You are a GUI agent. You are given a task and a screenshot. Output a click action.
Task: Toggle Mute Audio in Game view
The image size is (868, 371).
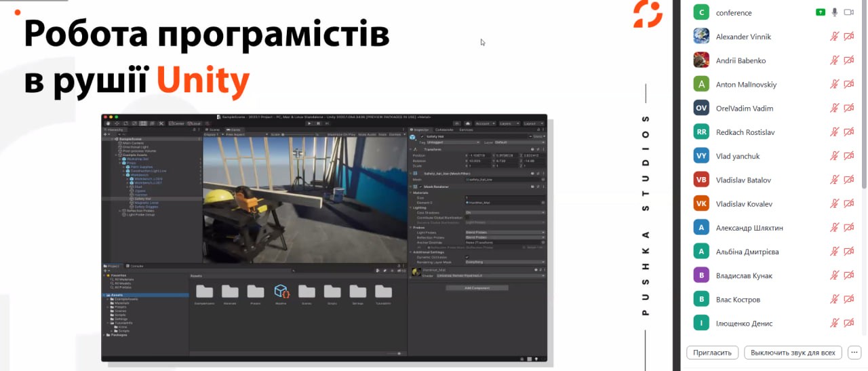(367, 134)
